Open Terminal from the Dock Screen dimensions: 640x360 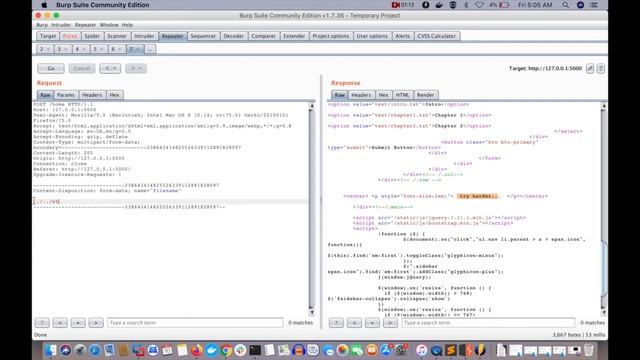256,350
